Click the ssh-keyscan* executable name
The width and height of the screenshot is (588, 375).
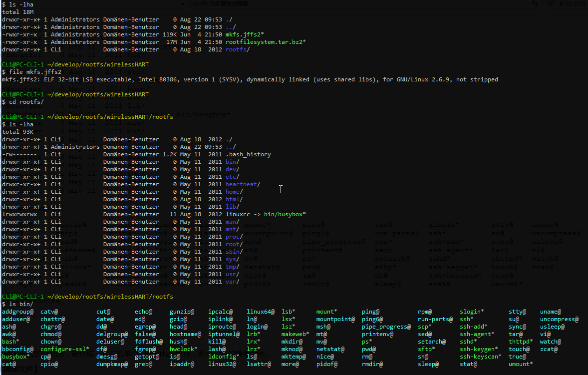pos(481,357)
